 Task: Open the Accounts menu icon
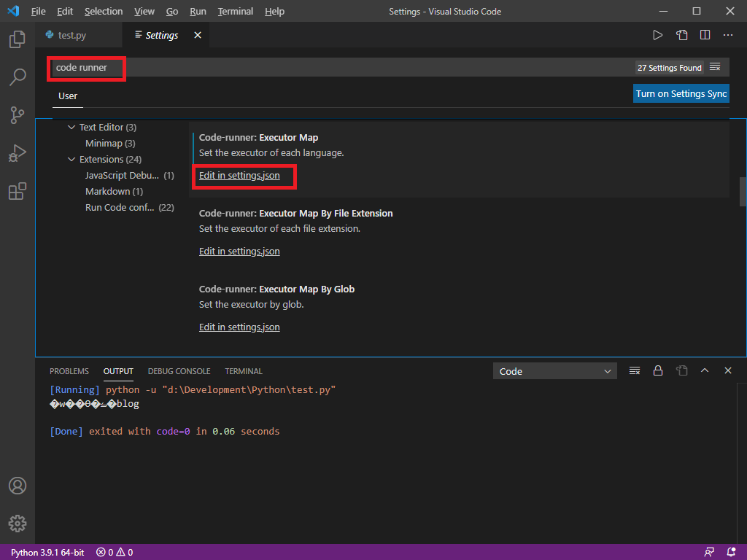click(18, 486)
